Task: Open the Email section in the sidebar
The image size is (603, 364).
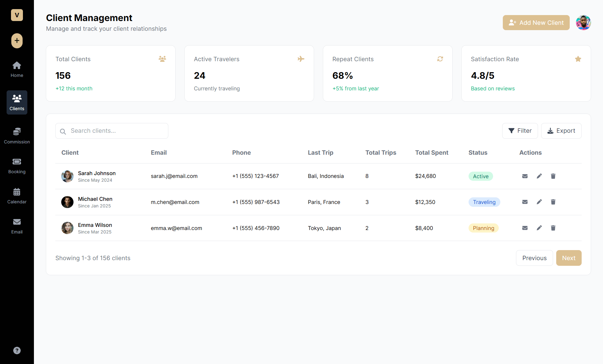Action: tap(17, 225)
